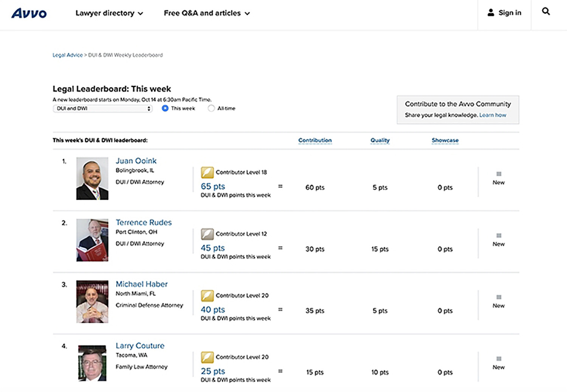Click Larry Couture's contributor level badge
Screen dimensions: 567x392
(207, 357)
